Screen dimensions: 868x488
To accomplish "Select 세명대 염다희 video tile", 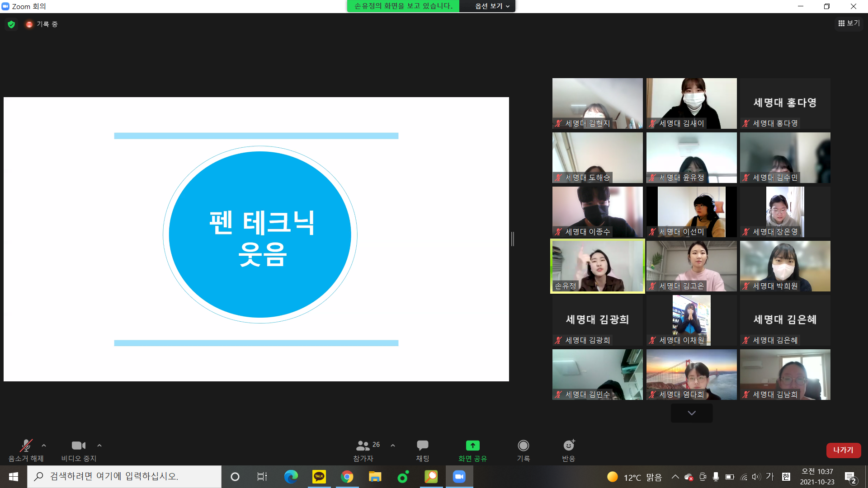I will coord(691,375).
